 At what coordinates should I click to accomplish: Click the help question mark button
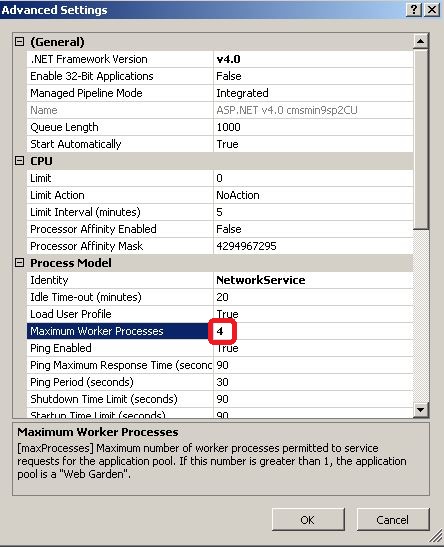click(x=414, y=9)
